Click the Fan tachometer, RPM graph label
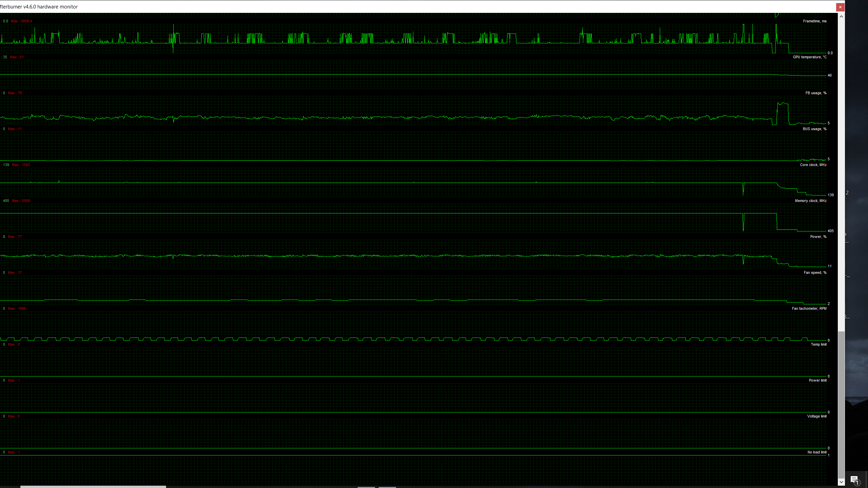Viewport: 868px width, 488px height. [x=809, y=308]
